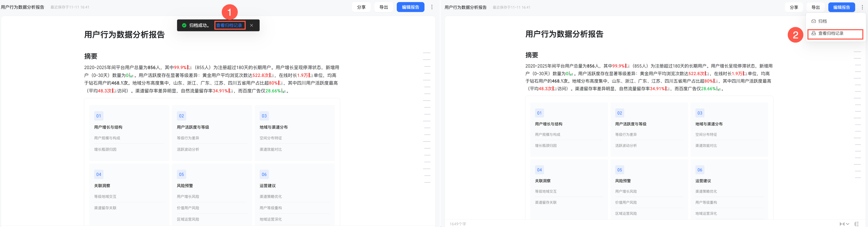The image size is (868, 227).
Task: Toggle the outline tree icon at bottom right
Action: pos(857,224)
